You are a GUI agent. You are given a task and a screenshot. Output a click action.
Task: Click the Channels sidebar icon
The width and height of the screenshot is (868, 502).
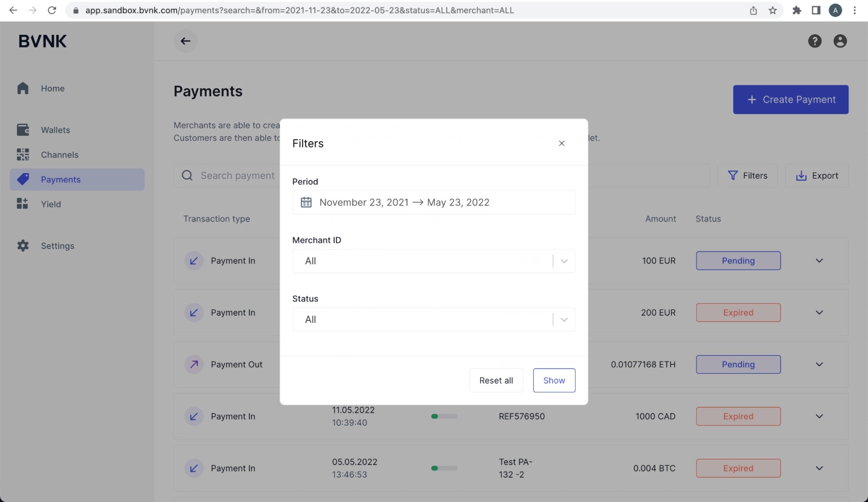pyautogui.click(x=23, y=155)
